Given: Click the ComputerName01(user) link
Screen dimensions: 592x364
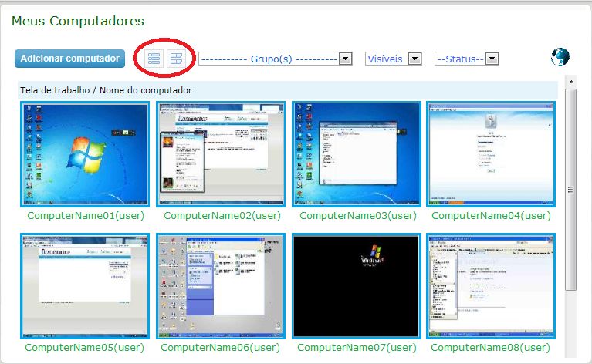Looking at the screenshot, I should [x=86, y=216].
